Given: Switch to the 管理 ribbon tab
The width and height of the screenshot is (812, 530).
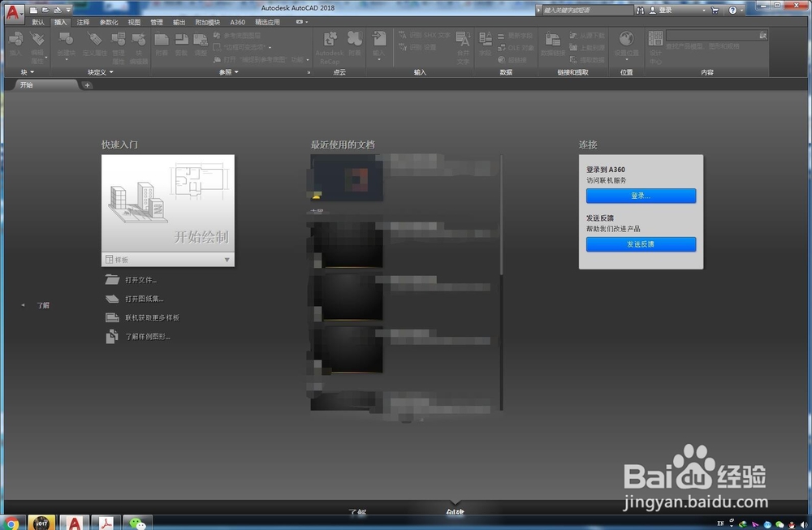Looking at the screenshot, I should coord(157,22).
